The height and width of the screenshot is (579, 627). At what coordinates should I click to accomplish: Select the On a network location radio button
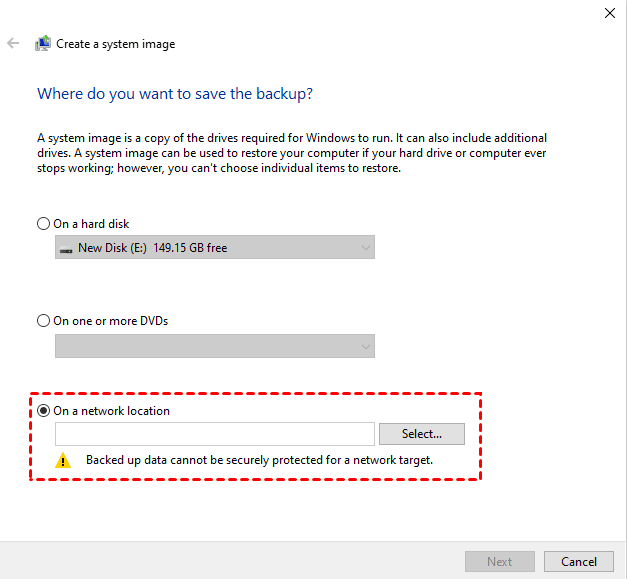coord(43,411)
